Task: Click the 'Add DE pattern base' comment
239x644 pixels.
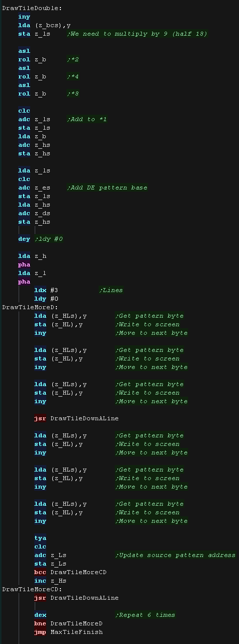Action: pyautogui.click(x=107, y=188)
